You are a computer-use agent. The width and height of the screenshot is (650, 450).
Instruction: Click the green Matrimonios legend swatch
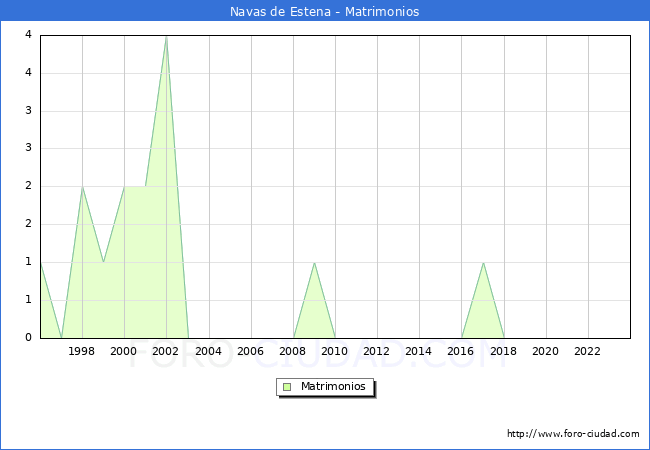coord(287,387)
